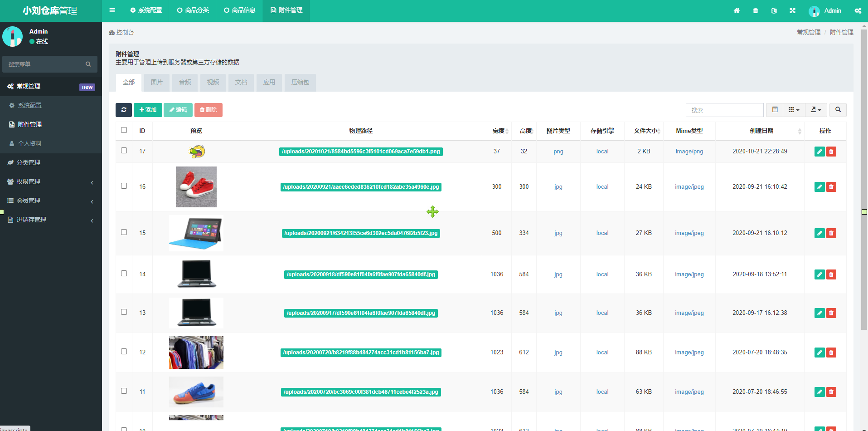Click 常规管理 breadcrumb link
Image resolution: width=868 pixels, height=431 pixels.
(x=809, y=32)
